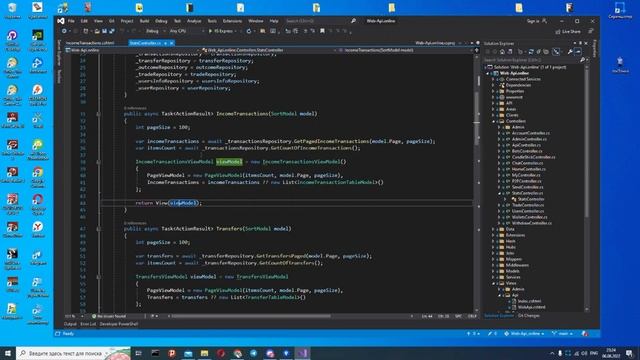Collapse the Views folder
The height and width of the screenshot is (360, 640).
[493, 283]
